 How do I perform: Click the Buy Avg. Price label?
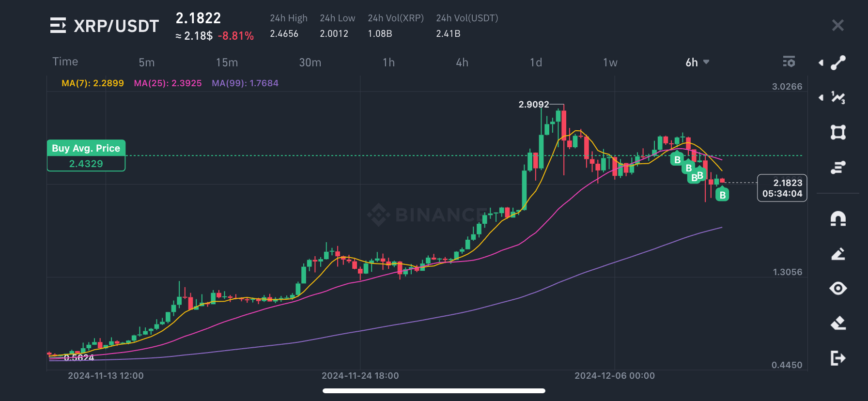point(86,148)
